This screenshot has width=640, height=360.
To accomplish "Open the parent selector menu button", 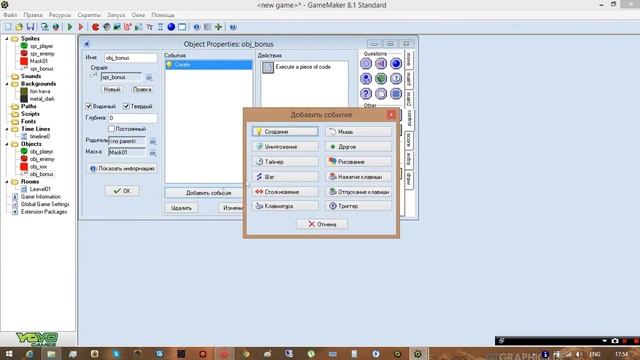I will point(153,141).
